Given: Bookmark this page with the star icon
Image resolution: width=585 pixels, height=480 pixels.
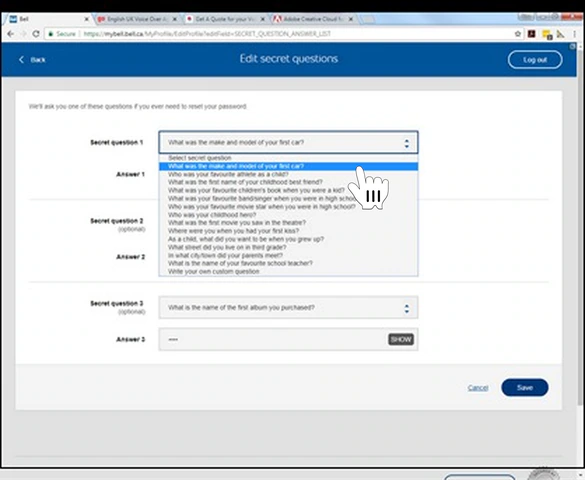Looking at the screenshot, I should [518, 34].
